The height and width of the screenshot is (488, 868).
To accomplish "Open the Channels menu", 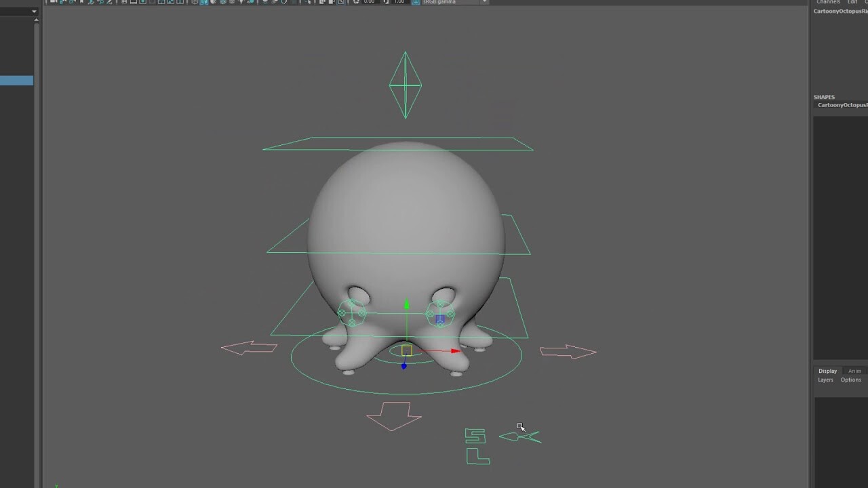I will [x=828, y=2].
